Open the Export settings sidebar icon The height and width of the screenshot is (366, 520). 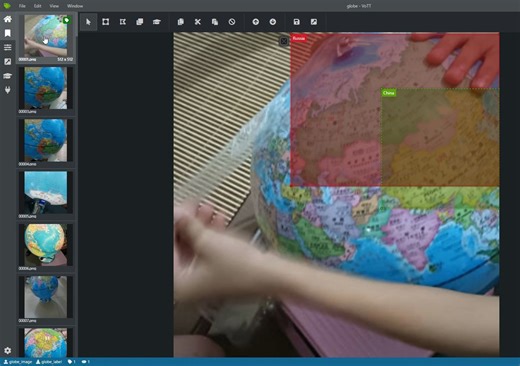8,62
